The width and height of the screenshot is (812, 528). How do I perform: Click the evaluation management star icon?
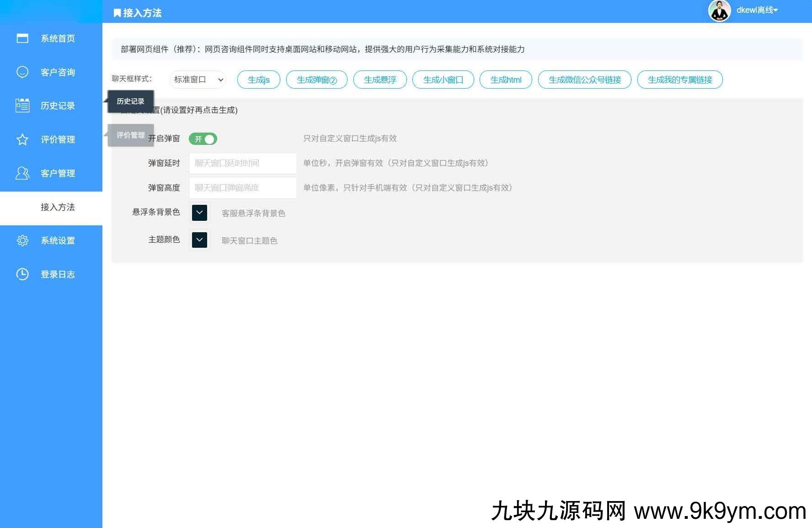pos(22,139)
